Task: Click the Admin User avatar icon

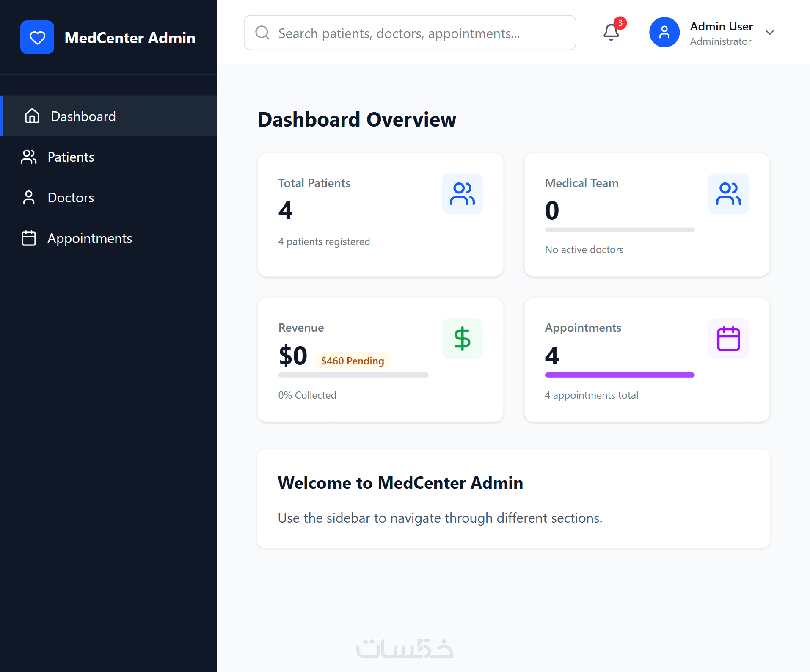Action: point(664,32)
